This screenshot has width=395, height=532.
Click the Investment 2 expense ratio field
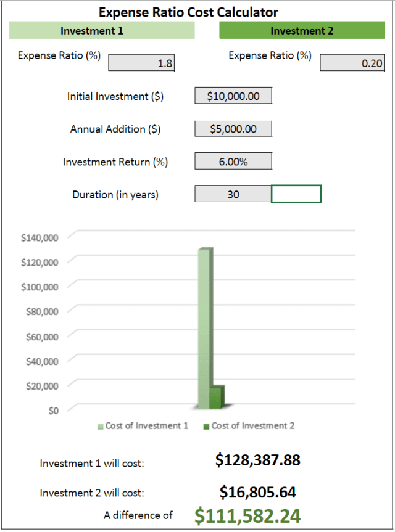[x=352, y=63]
